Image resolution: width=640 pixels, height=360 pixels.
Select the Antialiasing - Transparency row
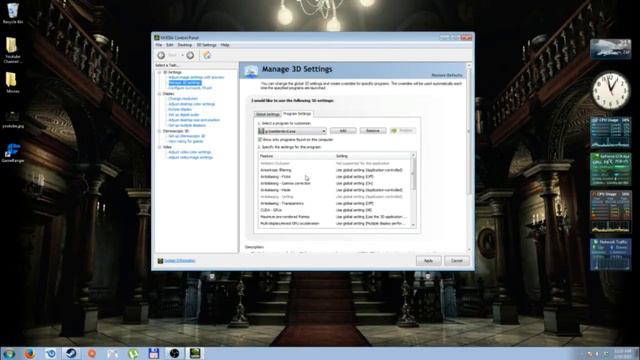334,203
